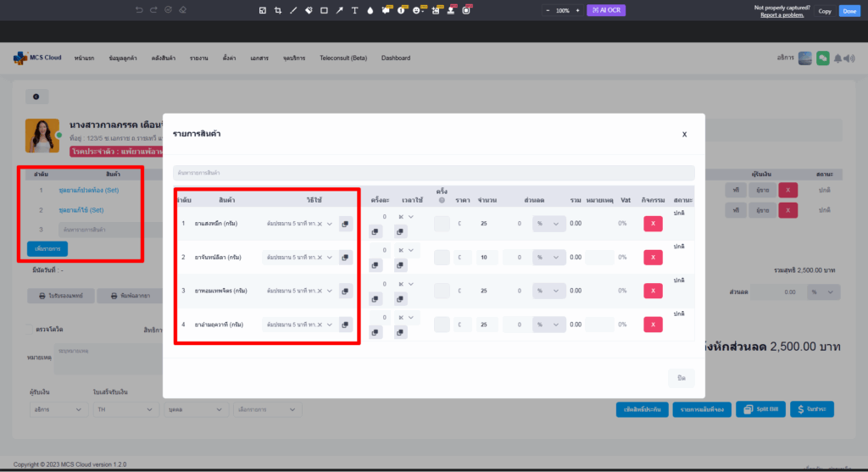The height and width of the screenshot is (472, 868).
Task: Click the ปิด button in the dialog
Action: (681, 377)
